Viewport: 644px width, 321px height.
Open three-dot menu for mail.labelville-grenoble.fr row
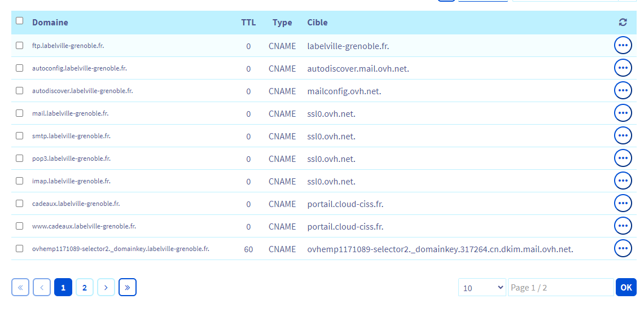click(623, 113)
